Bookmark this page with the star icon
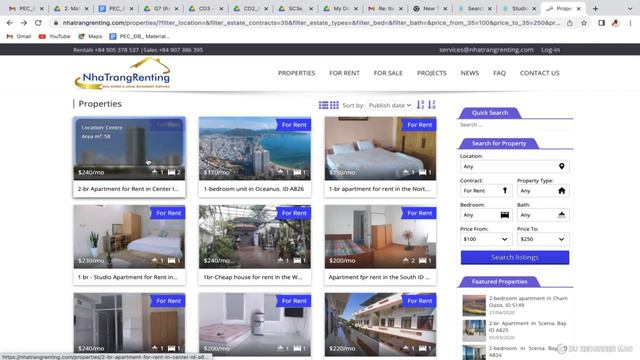The width and height of the screenshot is (640, 360). pos(584,23)
